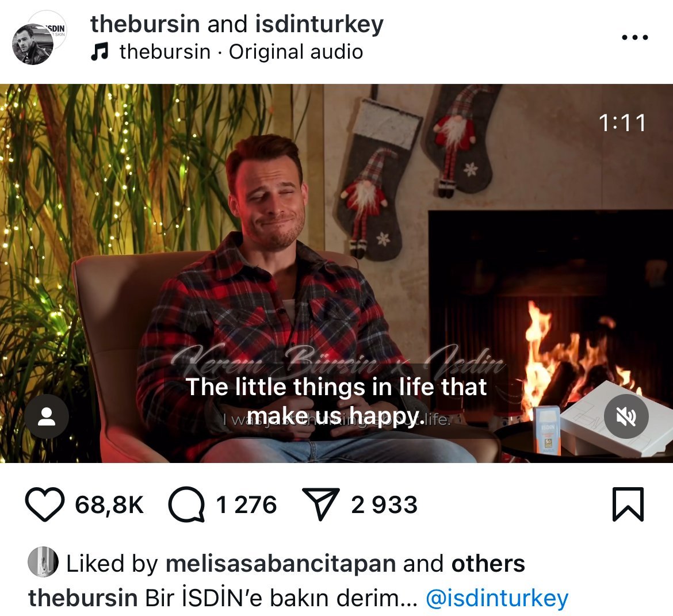
Task: Open the combined profile picture avatar
Action: pyautogui.click(x=39, y=37)
